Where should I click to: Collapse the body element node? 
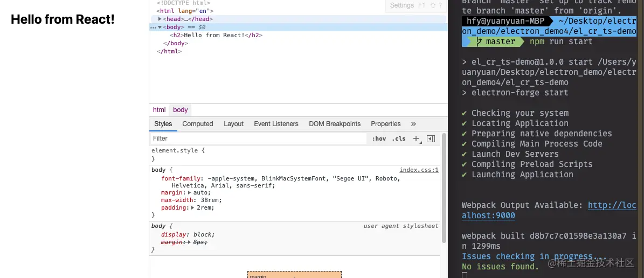pyautogui.click(x=160, y=27)
